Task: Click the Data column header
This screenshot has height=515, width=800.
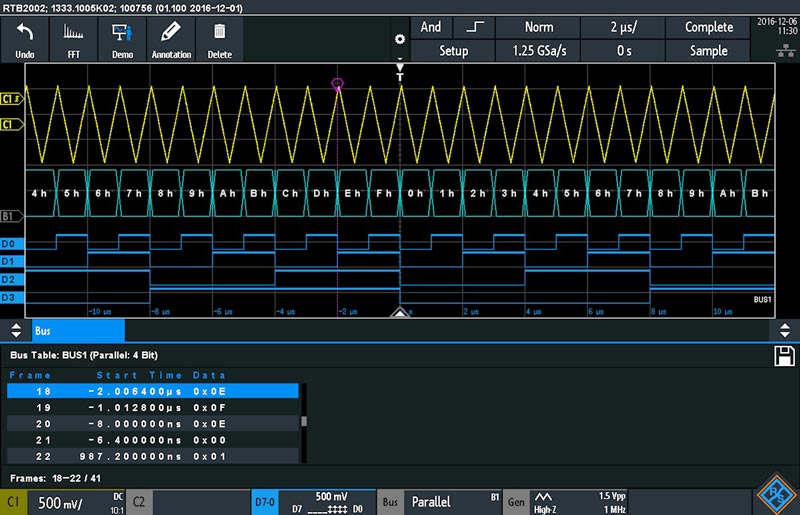Action: click(x=209, y=375)
